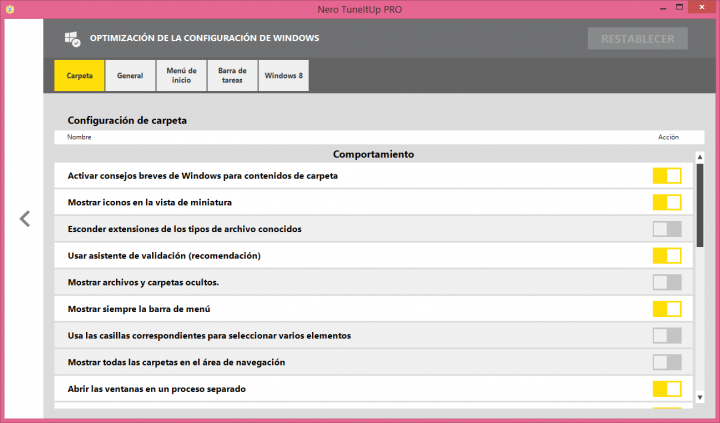
Task: Click the vertical scrollbar thumb
Action: (700, 206)
